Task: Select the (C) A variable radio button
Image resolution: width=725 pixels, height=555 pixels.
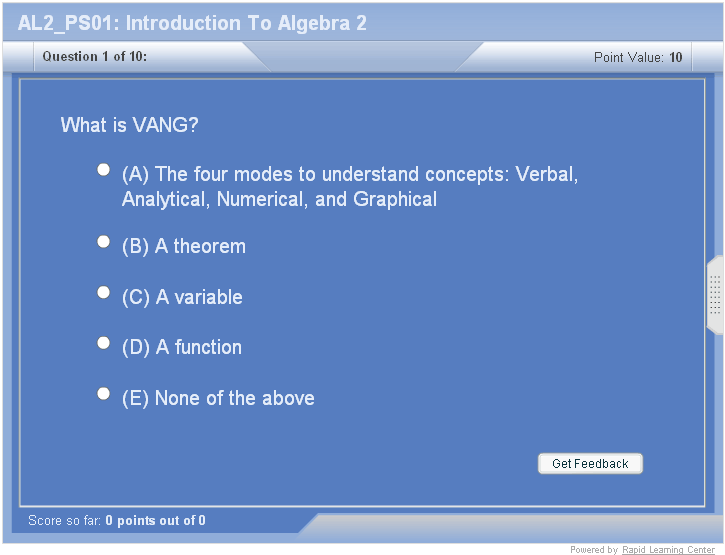Action: click(103, 293)
